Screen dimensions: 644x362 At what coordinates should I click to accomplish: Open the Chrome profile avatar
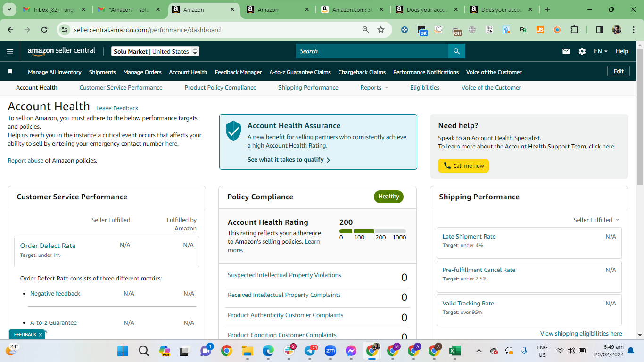point(617,30)
